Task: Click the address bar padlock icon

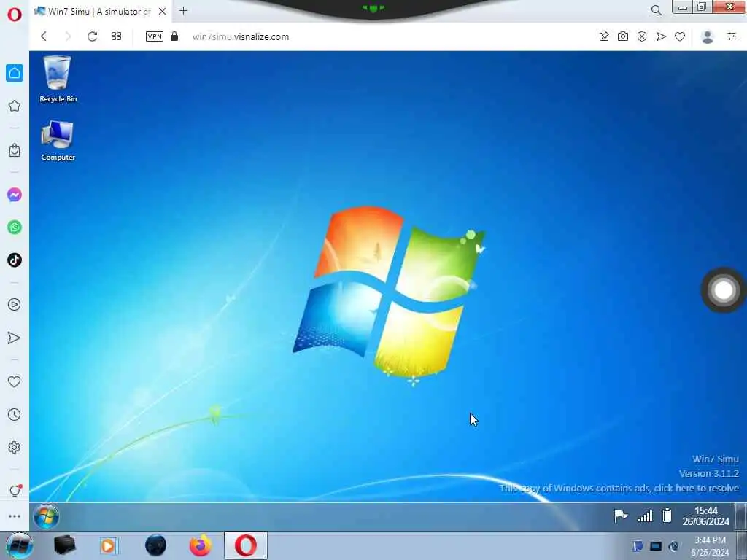Action: pyautogui.click(x=174, y=36)
